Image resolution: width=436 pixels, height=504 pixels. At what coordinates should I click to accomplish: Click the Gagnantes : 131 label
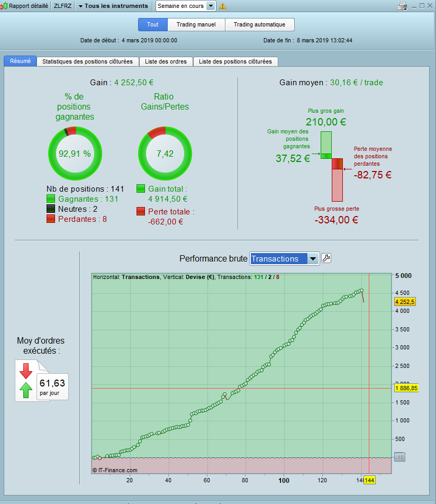tap(88, 199)
